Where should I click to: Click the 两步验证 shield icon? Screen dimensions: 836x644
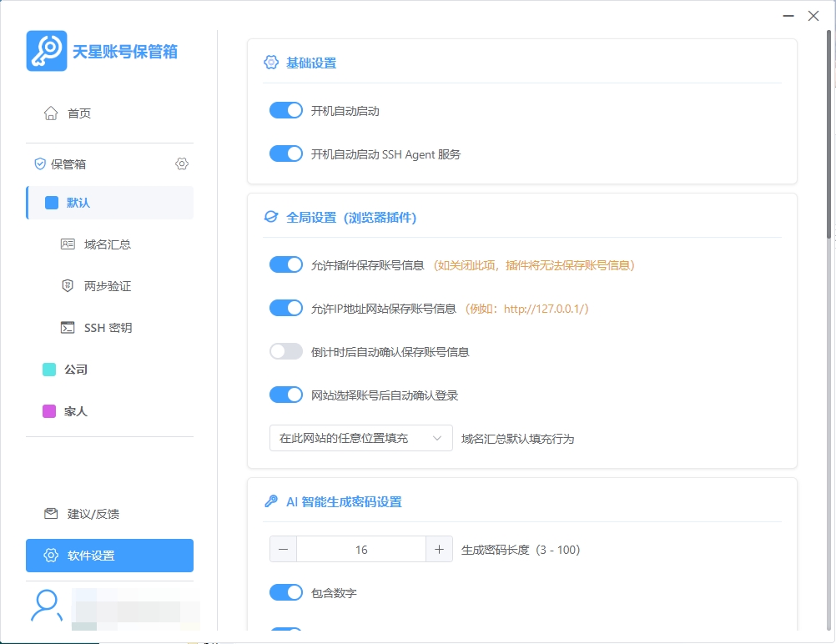click(68, 286)
